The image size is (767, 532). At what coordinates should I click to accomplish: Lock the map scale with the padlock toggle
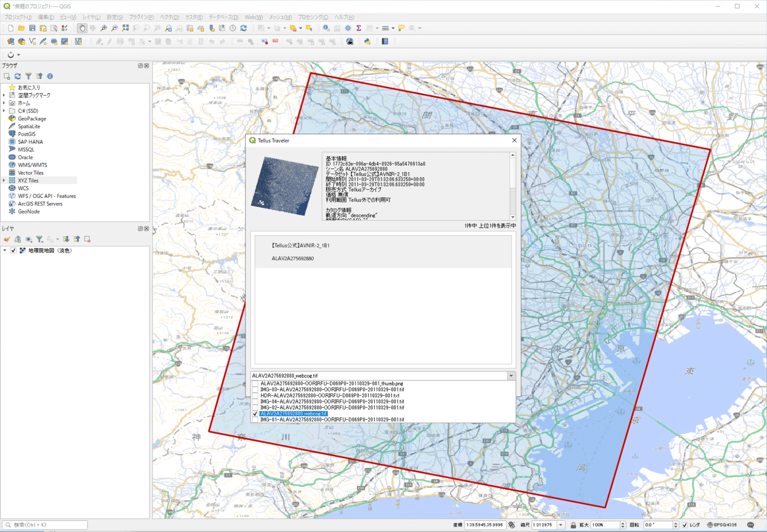pos(573,525)
